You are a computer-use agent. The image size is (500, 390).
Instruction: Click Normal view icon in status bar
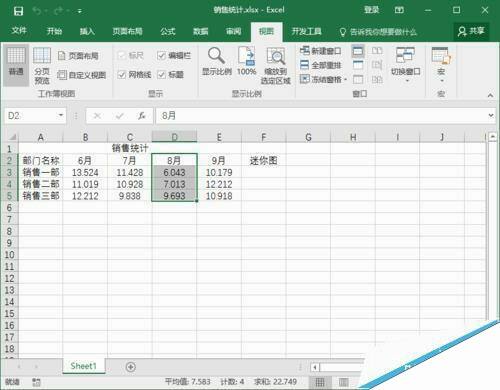[320, 382]
